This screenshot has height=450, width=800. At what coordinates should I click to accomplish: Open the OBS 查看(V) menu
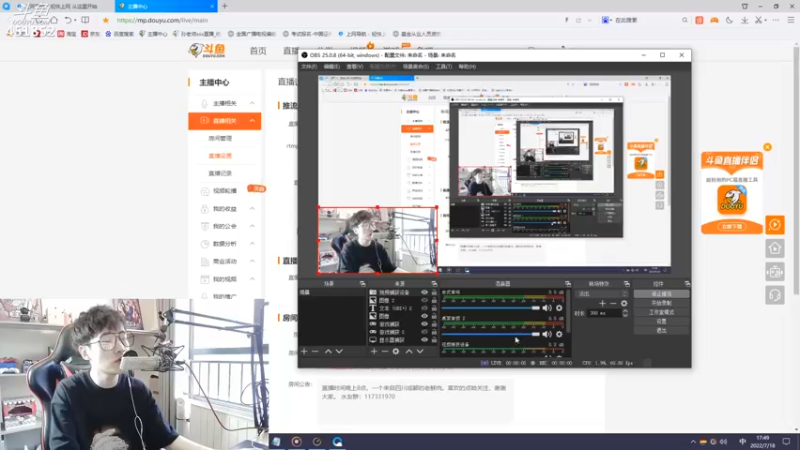[355, 67]
